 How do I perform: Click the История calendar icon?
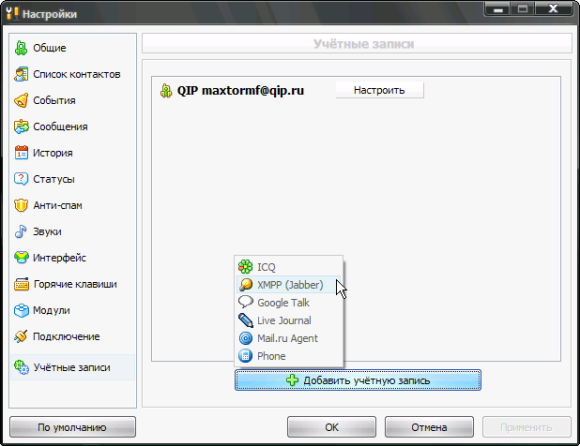(21, 153)
